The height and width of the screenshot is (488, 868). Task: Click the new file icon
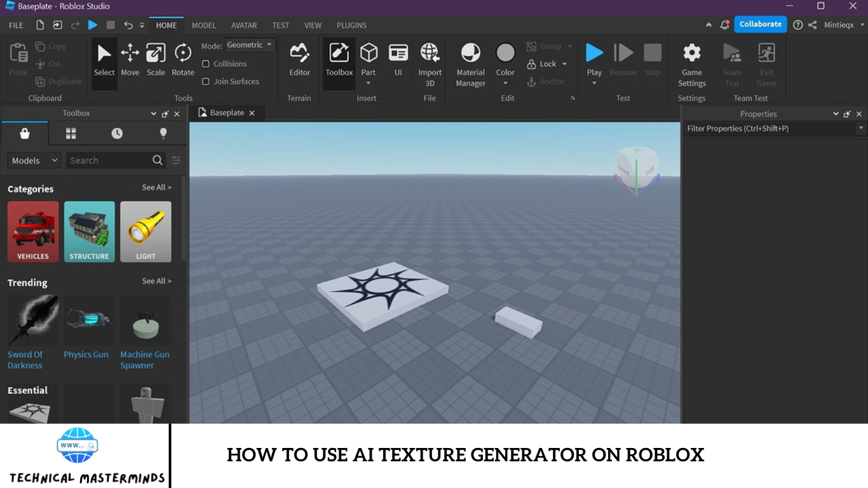tap(40, 25)
